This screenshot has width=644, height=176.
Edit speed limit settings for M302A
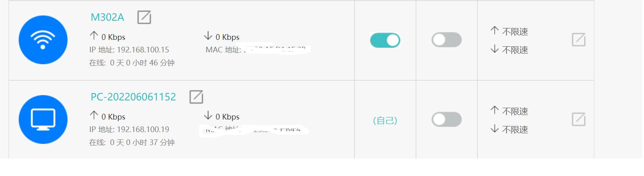[579, 39]
